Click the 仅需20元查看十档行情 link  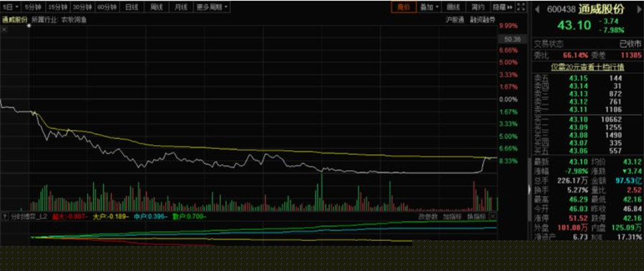pos(587,67)
